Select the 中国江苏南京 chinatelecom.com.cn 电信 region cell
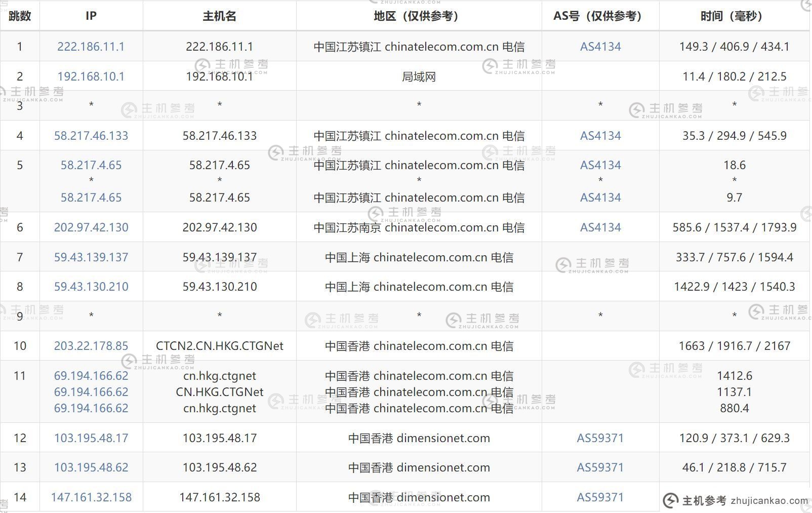The image size is (812, 513). [419, 227]
